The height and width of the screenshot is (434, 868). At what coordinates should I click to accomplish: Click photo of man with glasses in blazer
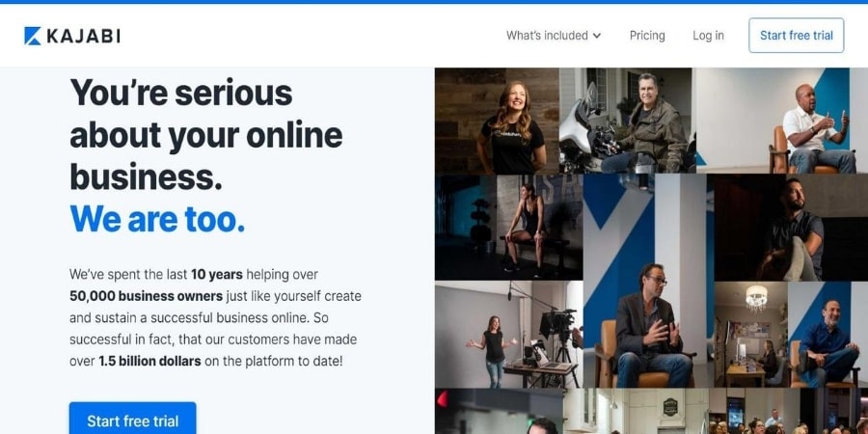648,281
